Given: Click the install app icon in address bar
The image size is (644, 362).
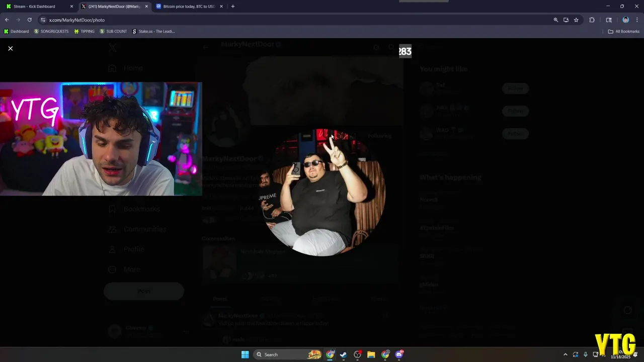Looking at the screenshot, I should (x=566, y=20).
